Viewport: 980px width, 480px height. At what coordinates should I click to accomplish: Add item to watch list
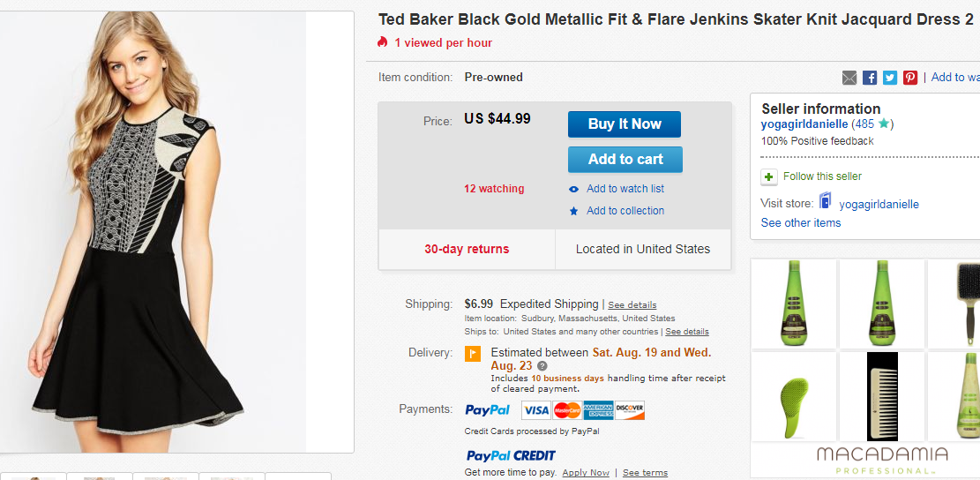pyautogui.click(x=625, y=189)
